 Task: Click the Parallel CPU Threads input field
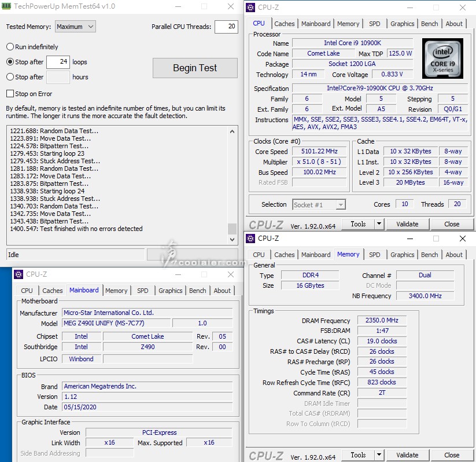(x=226, y=27)
